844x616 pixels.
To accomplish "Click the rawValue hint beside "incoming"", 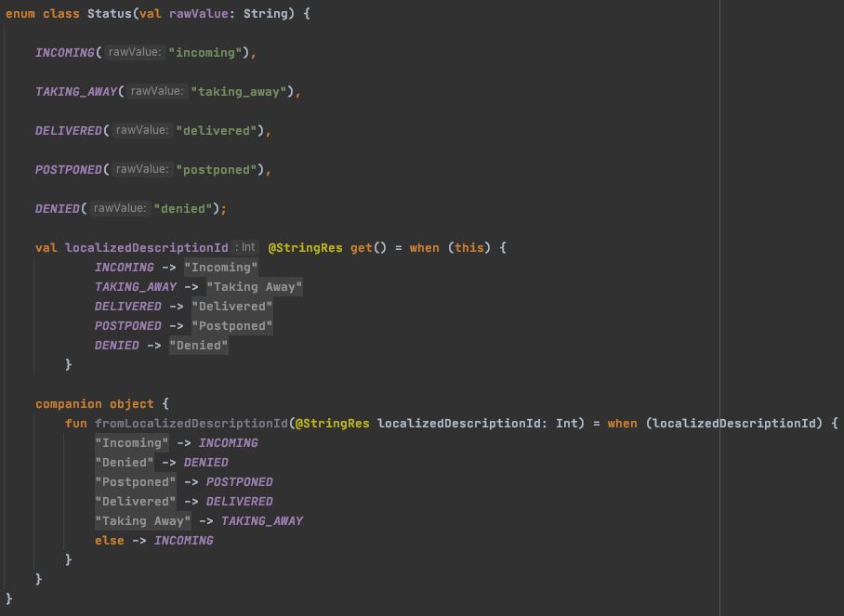I will [x=135, y=52].
